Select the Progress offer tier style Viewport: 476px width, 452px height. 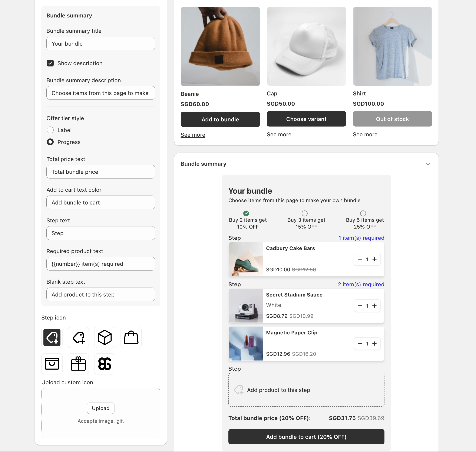[50, 142]
